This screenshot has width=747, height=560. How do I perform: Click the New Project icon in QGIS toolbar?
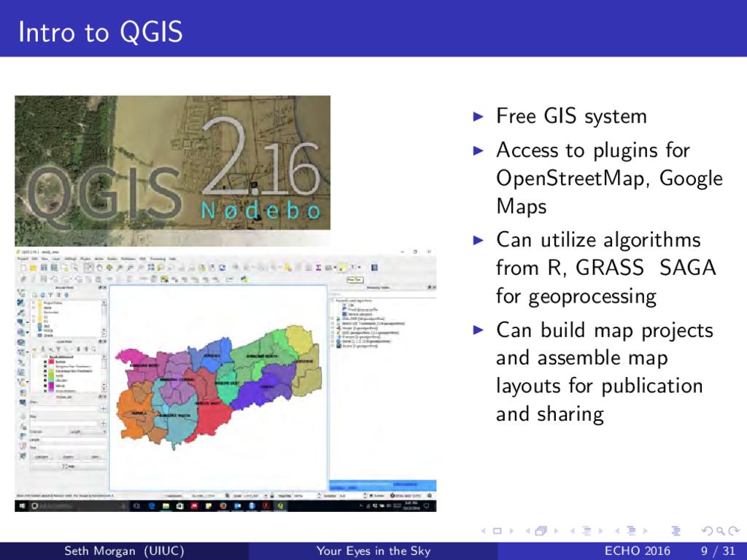pos(23,268)
